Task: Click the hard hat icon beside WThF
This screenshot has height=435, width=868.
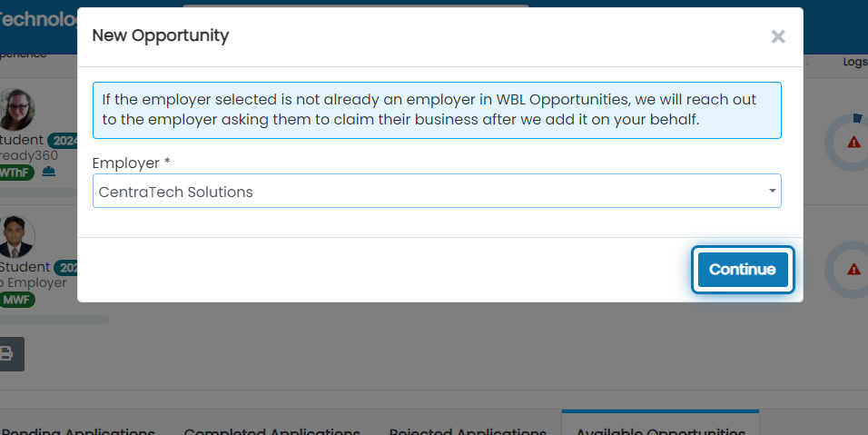Action: (49, 172)
